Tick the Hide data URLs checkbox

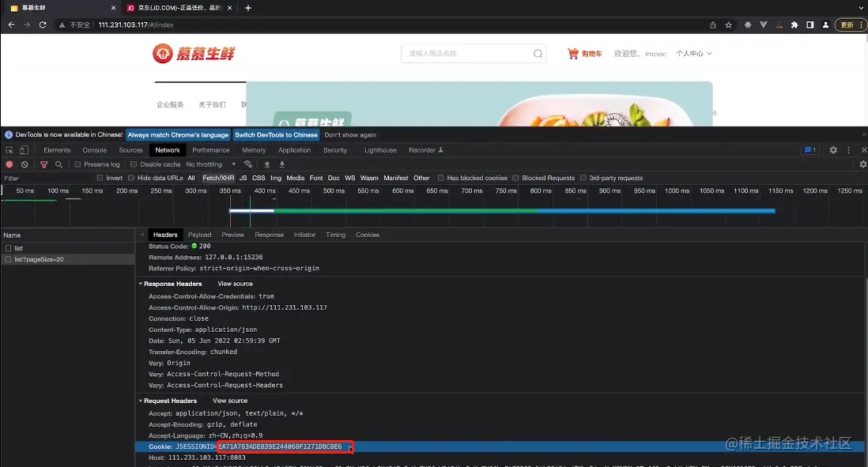tap(131, 178)
